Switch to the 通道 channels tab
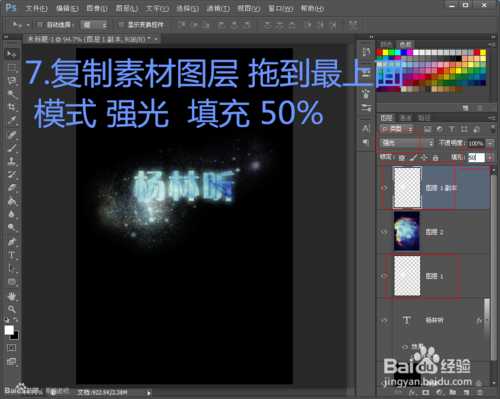500x399 pixels. (x=405, y=118)
